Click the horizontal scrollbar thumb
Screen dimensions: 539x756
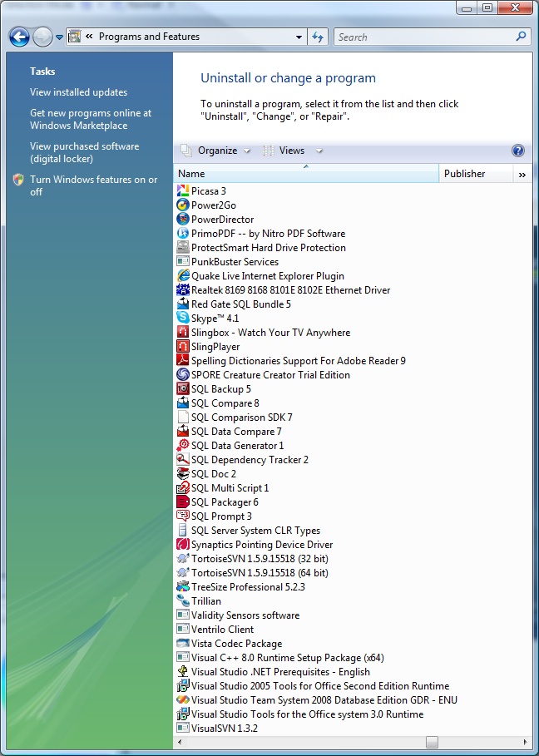point(432,742)
